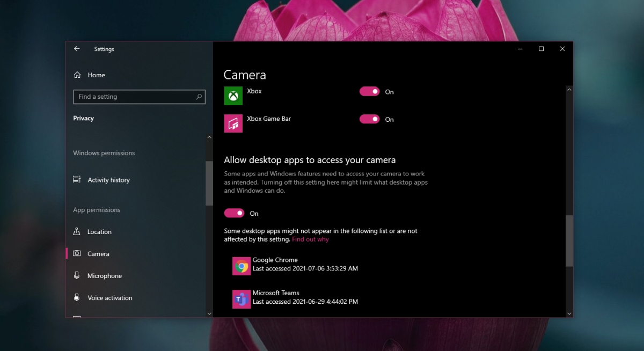Click the main pane scrollbar up arrow
The image size is (644, 351).
pos(569,89)
